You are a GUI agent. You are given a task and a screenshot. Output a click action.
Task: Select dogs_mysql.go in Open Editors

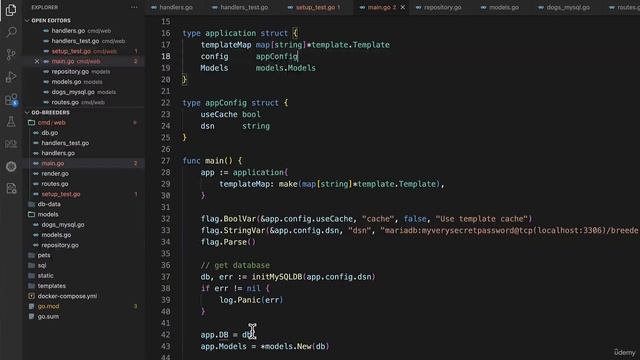click(84, 92)
